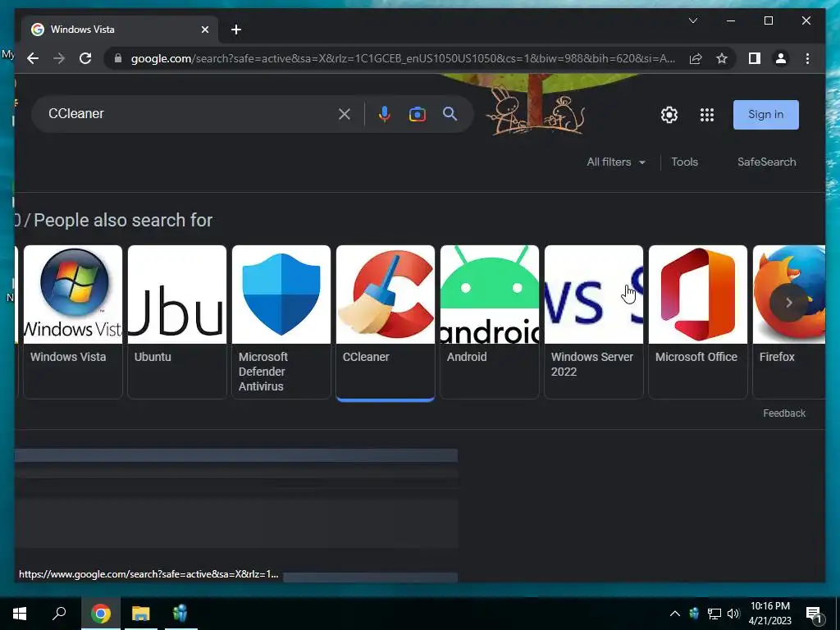Go forward in browser history
The height and width of the screenshot is (630, 840).
pos(59,58)
